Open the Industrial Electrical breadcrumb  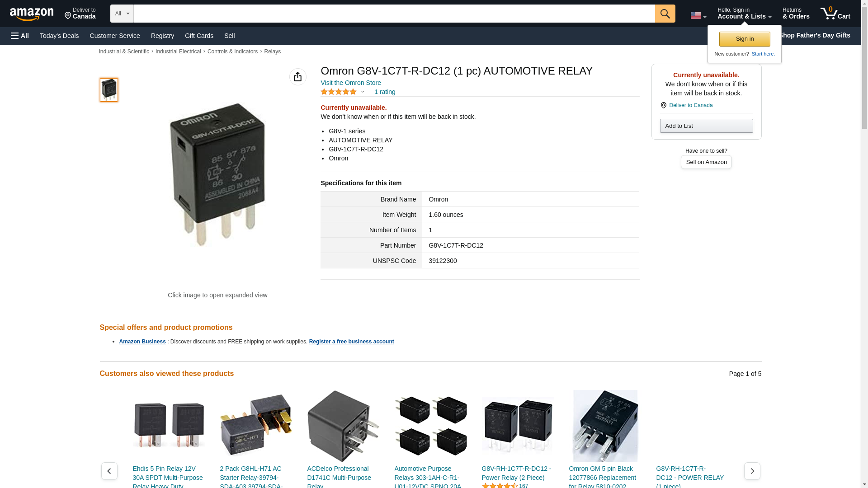[178, 52]
